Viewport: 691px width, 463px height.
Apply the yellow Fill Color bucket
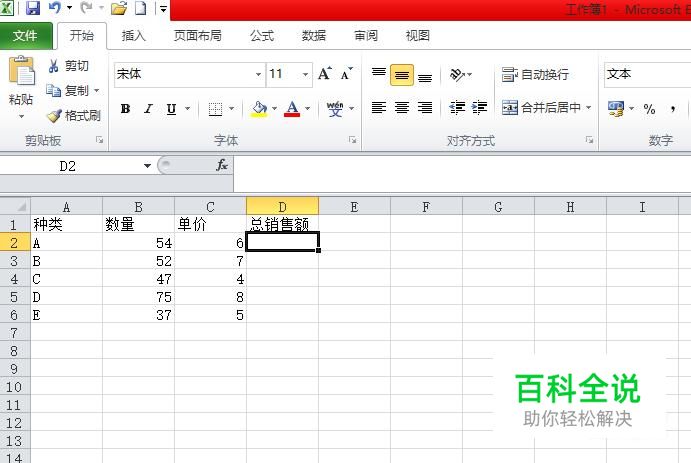(259, 108)
